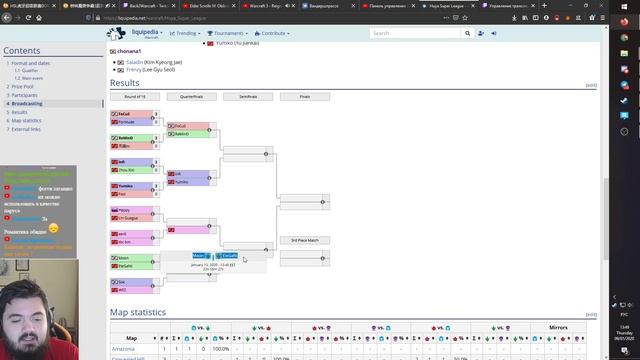
Task: Open match info icon on Finals match
Action: 322,202
